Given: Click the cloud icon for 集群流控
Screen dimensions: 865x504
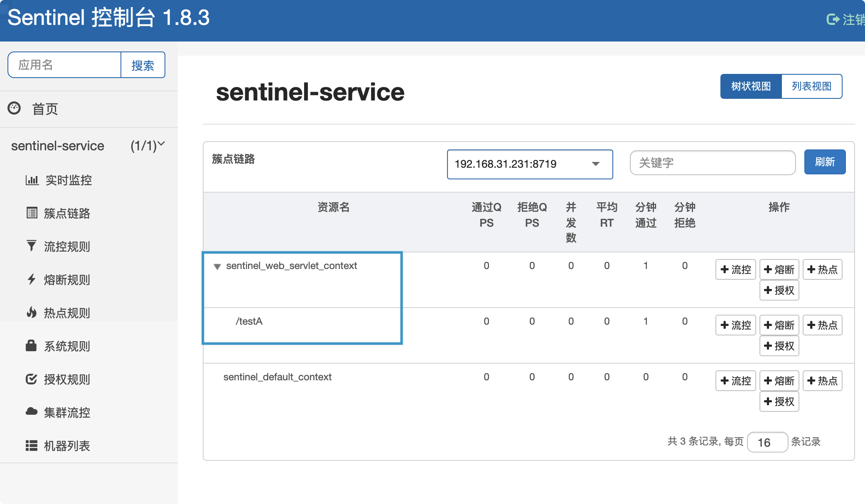Looking at the screenshot, I should point(32,411).
